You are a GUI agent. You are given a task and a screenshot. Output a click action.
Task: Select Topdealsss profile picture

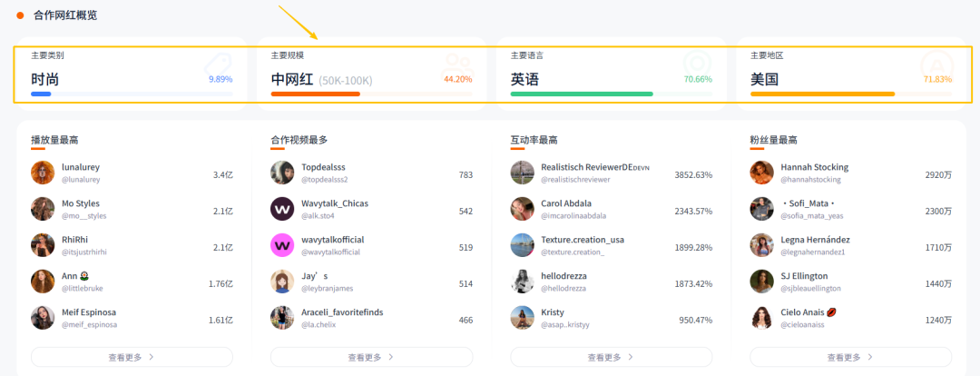point(282,173)
